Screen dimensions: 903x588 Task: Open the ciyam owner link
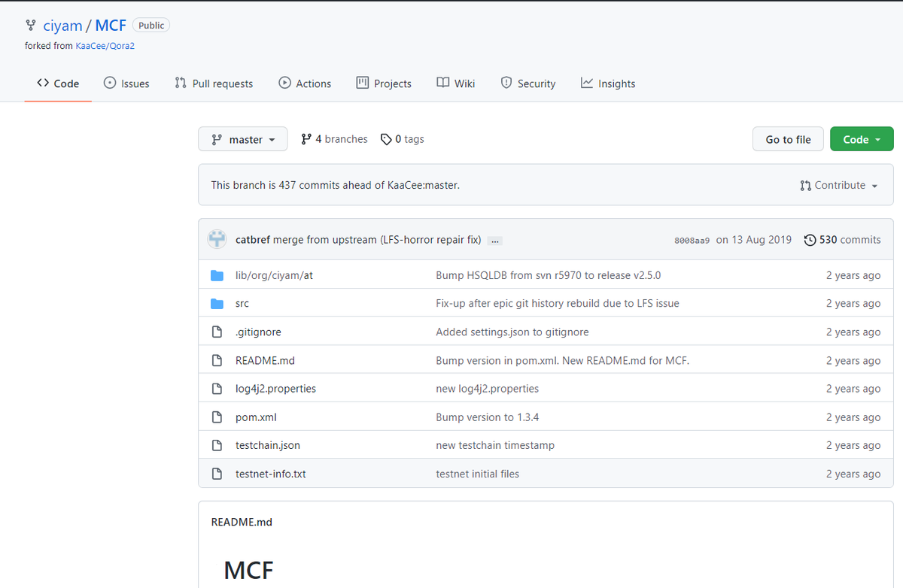[62, 26]
